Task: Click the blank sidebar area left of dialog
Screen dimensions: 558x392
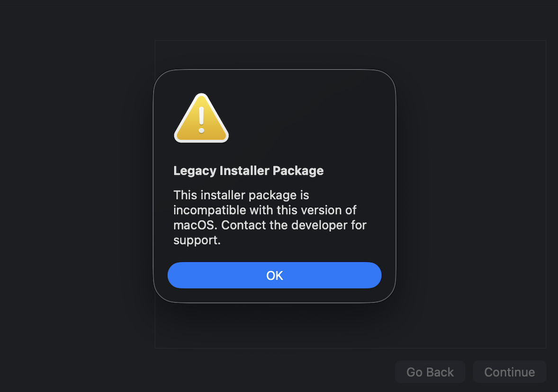Action: [x=76, y=189]
